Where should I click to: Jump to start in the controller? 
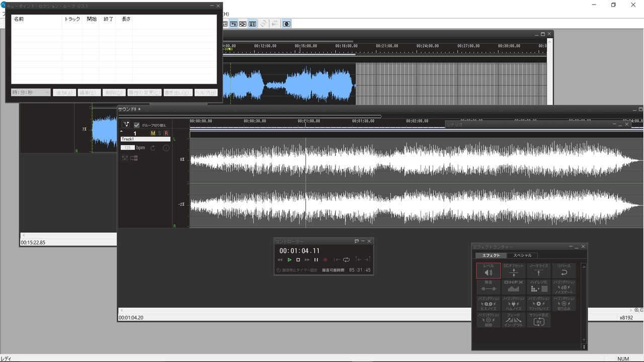tap(337, 260)
